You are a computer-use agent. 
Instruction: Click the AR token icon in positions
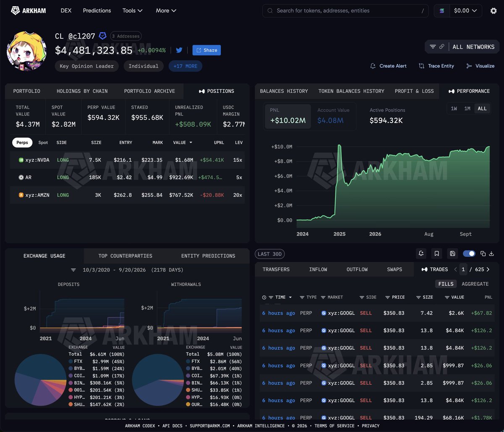pyautogui.click(x=21, y=177)
